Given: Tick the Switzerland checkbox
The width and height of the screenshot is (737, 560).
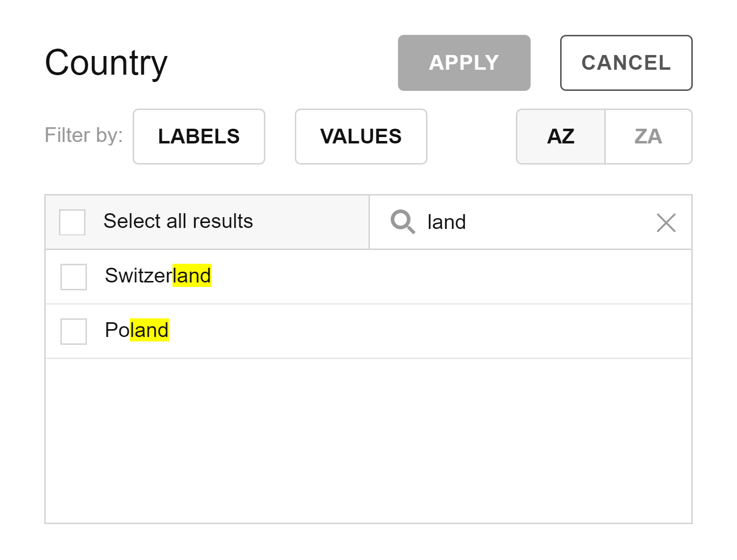Looking at the screenshot, I should (74, 277).
